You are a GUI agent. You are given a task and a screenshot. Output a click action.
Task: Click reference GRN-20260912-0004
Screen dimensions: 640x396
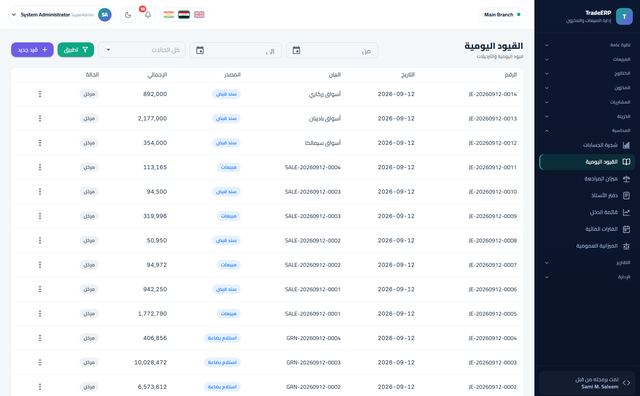(313, 338)
